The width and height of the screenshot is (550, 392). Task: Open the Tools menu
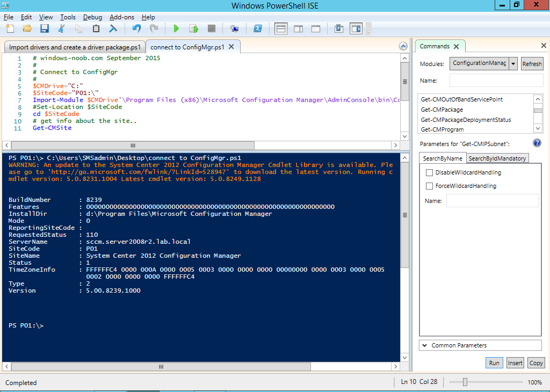tap(68, 17)
